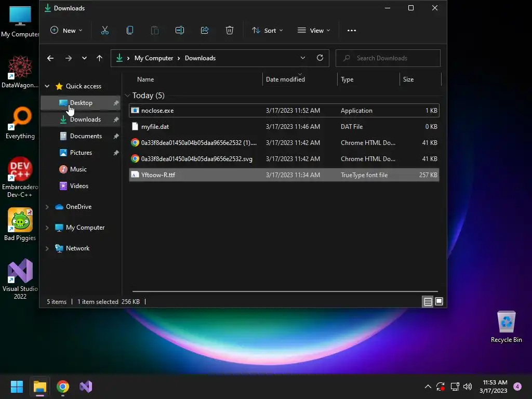Click the horizontal scrollbar in file list

pyautogui.click(x=285, y=291)
